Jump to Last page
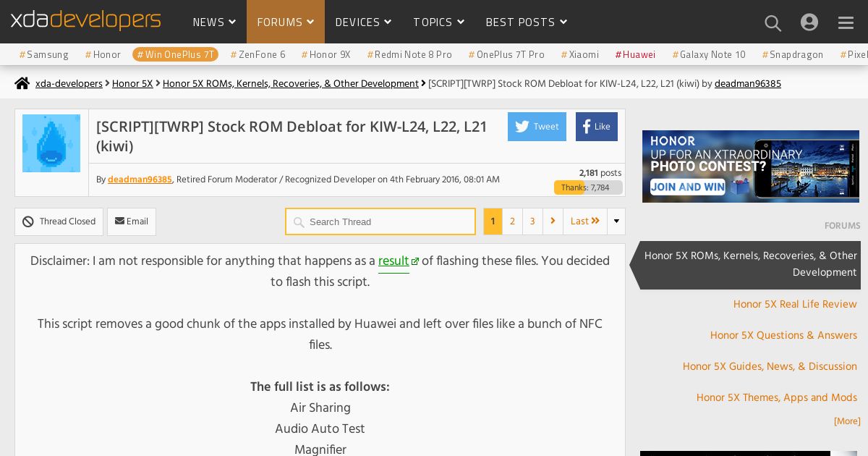868x456 pixels. (x=584, y=221)
